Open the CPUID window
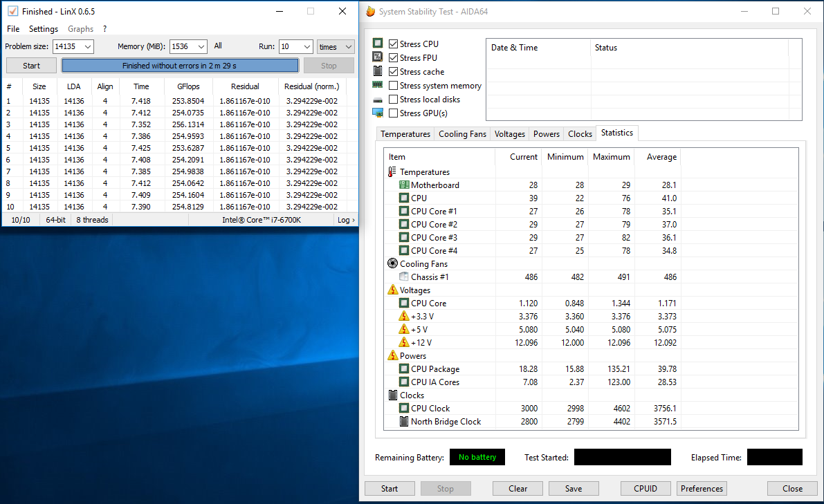Image resolution: width=824 pixels, height=504 pixels. click(646, 488)
